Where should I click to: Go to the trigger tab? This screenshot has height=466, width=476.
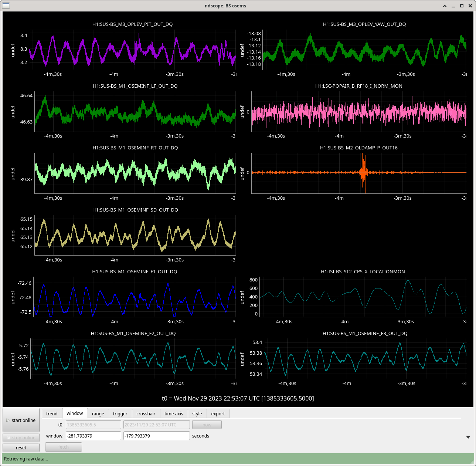click(120, 413)
